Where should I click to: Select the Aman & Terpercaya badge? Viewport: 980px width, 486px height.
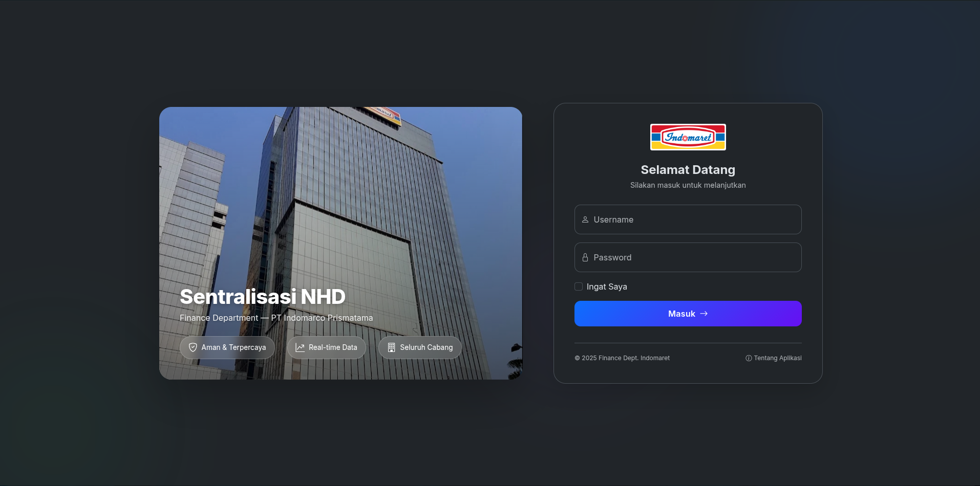click(x=227, y=347)
